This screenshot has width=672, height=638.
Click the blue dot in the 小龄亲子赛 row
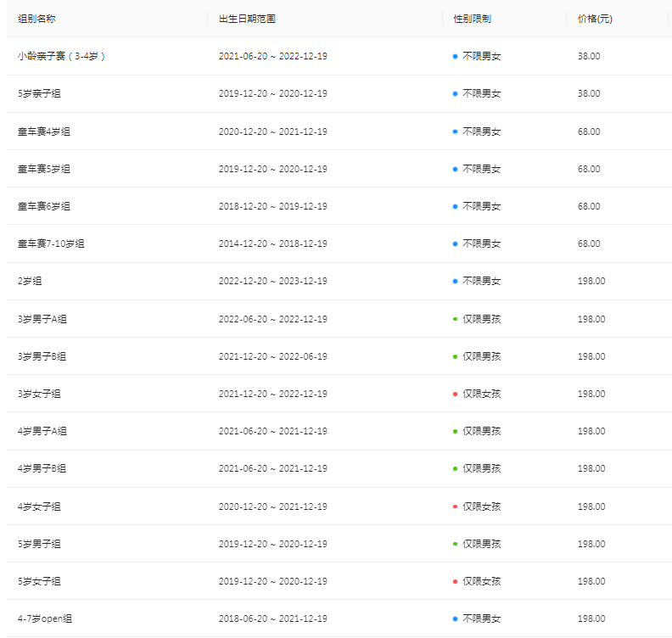(x=456, y=56)
